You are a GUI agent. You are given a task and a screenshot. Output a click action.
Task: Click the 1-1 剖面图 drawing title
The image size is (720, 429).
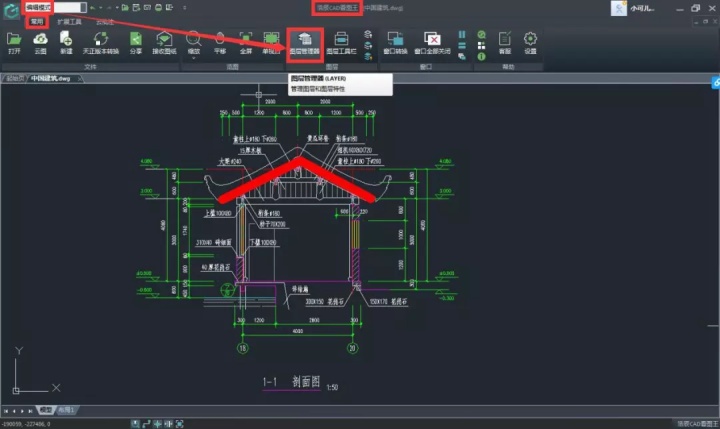coord(291,382)
